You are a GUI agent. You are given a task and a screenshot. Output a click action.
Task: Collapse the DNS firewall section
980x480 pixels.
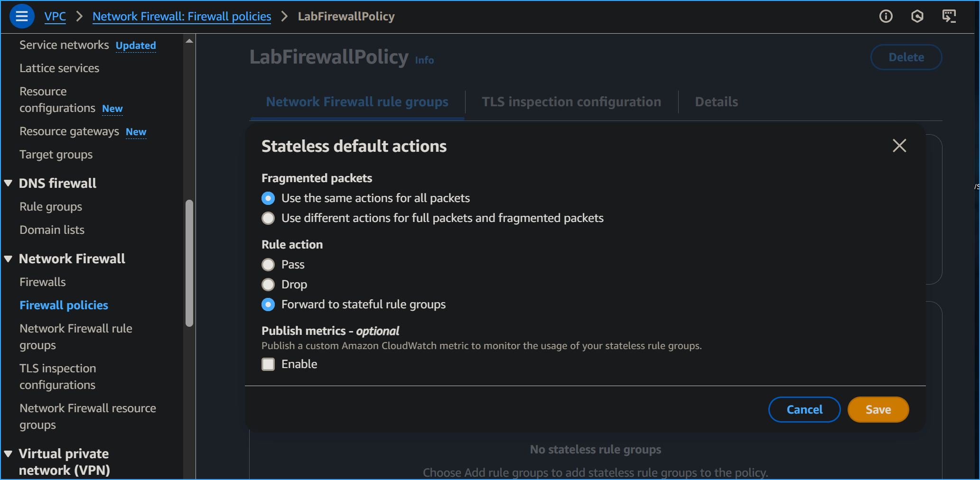click(8, 183)
